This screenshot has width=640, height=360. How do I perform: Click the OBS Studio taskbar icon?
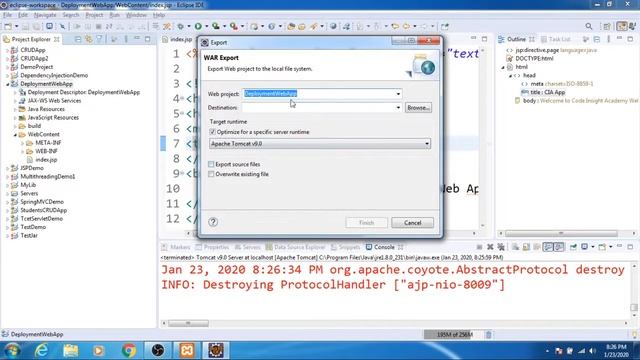(x=158, y=350)
